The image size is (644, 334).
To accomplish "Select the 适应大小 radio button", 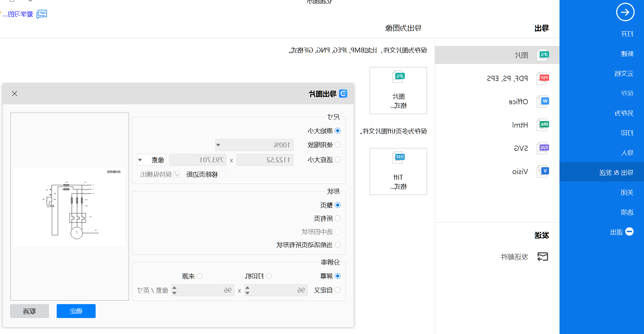I will pos(338,160).
